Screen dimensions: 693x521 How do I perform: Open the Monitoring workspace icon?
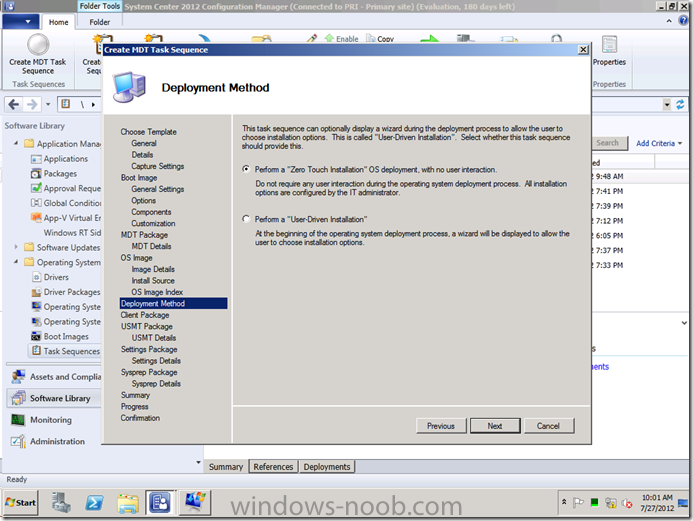pos(18,420)
